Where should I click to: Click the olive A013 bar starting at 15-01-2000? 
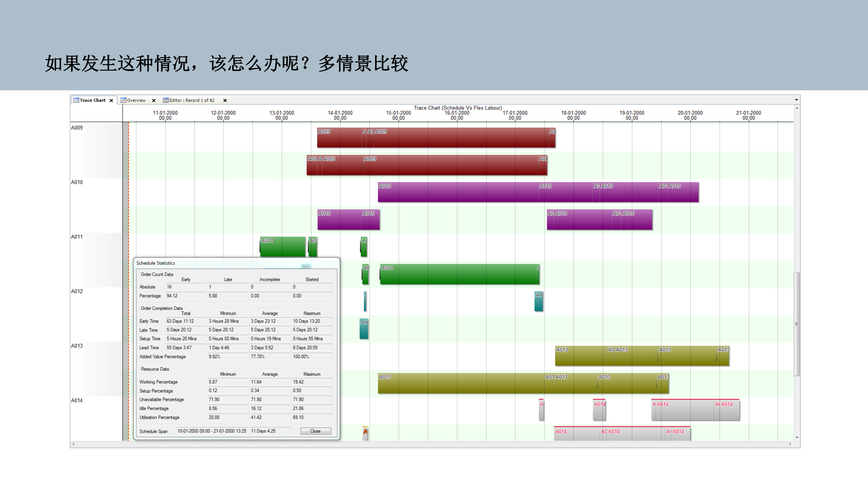click(x=461, y=383)
